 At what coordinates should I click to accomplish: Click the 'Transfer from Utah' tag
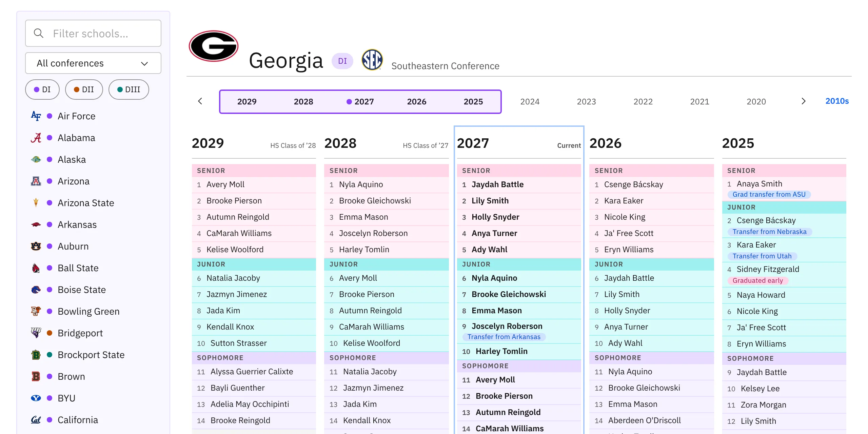(x=762, y=256)
